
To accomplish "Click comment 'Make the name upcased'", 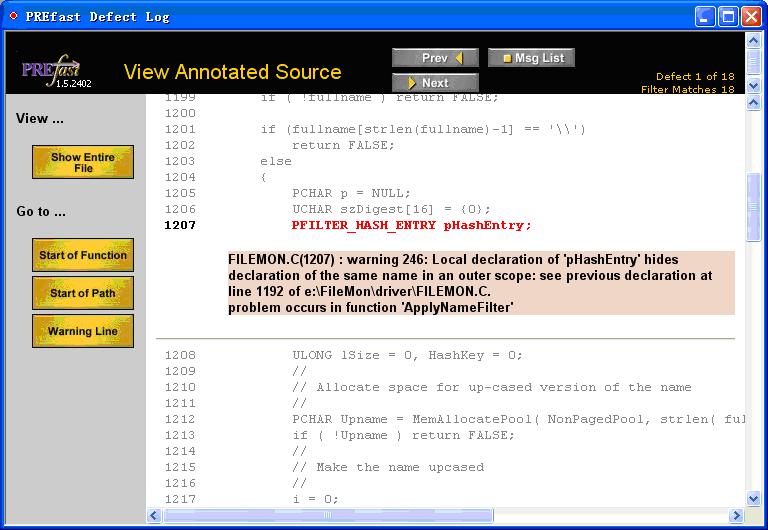I will pos(388,467).
